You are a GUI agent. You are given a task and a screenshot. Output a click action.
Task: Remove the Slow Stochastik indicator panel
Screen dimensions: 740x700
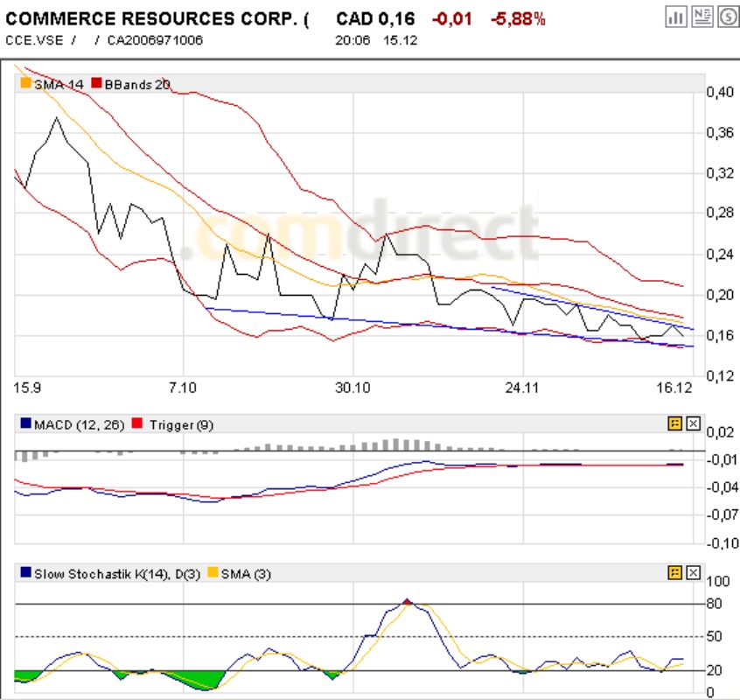pyautogui.click(x=694, y=574)
